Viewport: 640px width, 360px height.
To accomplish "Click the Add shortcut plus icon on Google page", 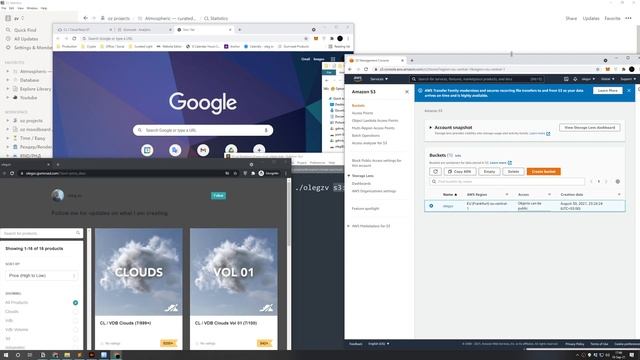I will (259, 150).
